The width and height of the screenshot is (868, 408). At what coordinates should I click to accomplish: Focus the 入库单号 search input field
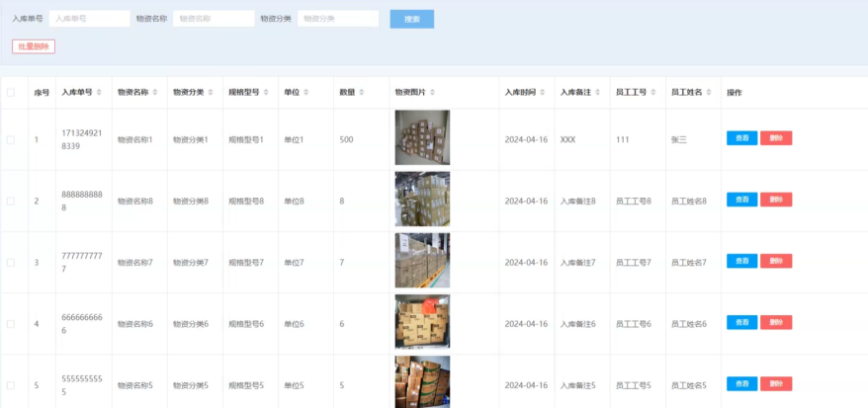(89, 19)
